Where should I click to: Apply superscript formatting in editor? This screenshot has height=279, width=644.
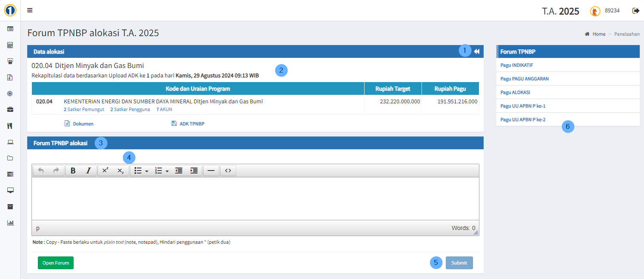point(105,171)
